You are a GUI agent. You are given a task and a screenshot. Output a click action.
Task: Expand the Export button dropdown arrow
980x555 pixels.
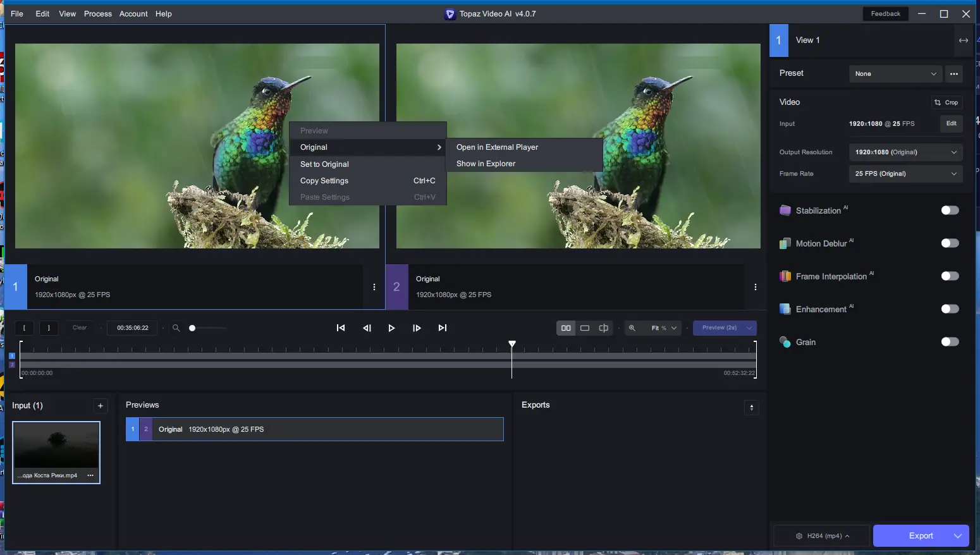(x=958, y=536)
